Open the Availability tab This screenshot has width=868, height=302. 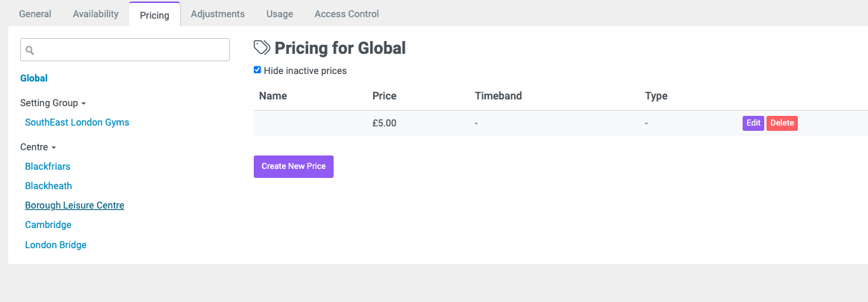96,14
